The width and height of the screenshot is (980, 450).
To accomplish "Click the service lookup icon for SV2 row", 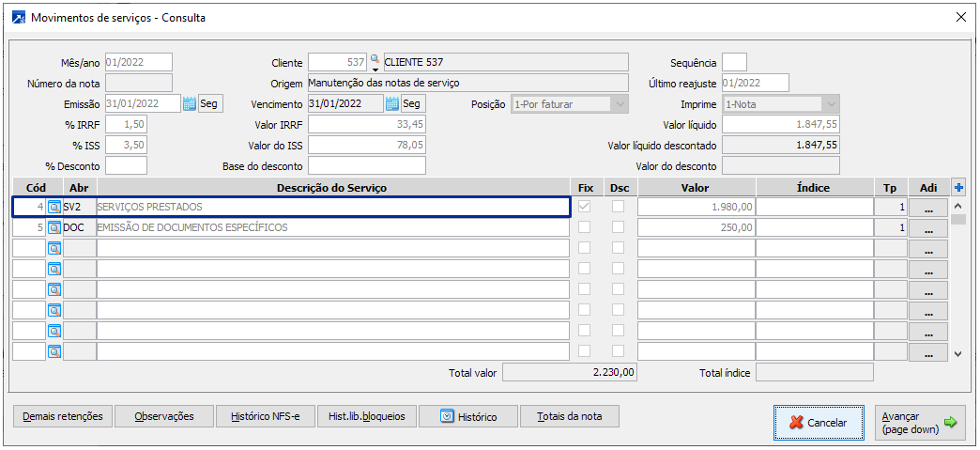I will point(54,207).
